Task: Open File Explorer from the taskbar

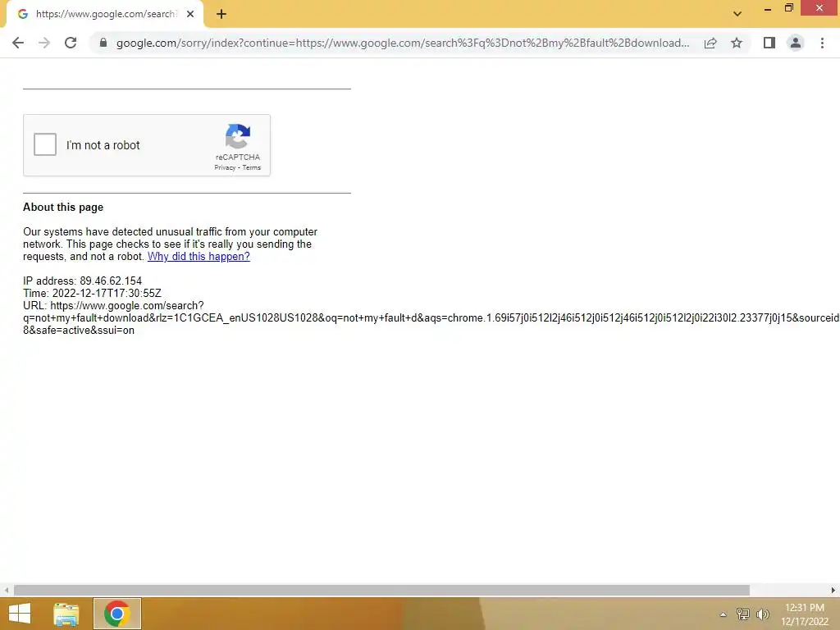Action: point(66,614)
